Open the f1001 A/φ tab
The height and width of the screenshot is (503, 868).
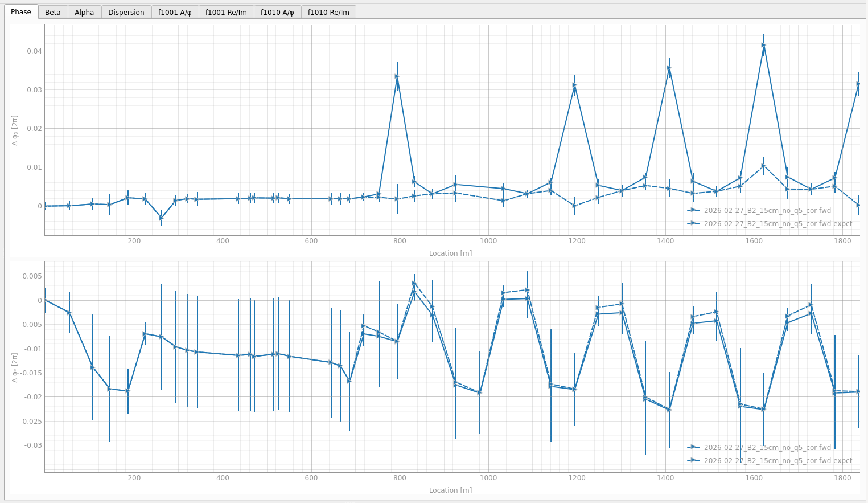tap(175, 12)
